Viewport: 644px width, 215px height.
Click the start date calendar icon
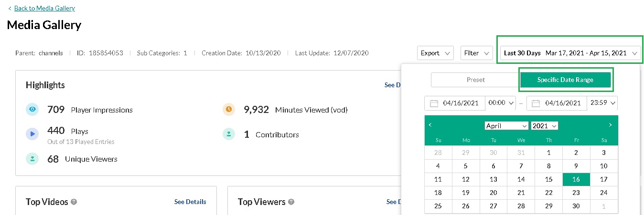point(434,103)
